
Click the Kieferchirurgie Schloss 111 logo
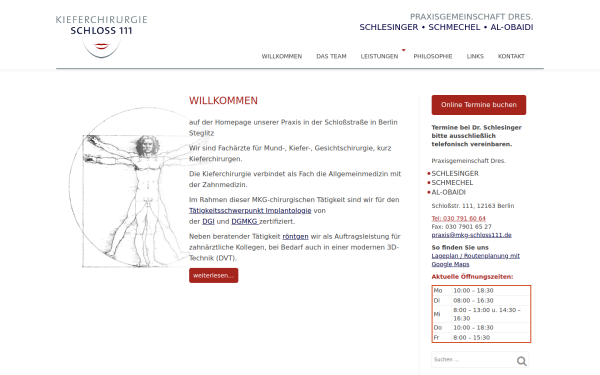[101, 36]
